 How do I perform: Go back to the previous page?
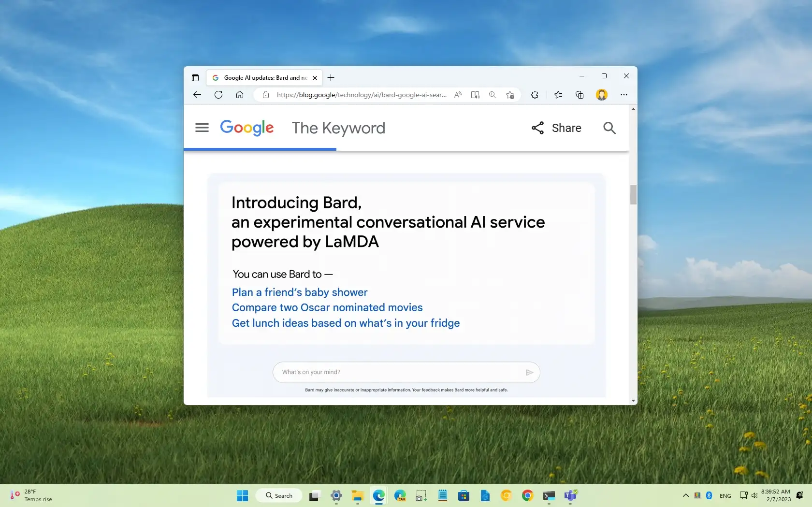point(197,95)
